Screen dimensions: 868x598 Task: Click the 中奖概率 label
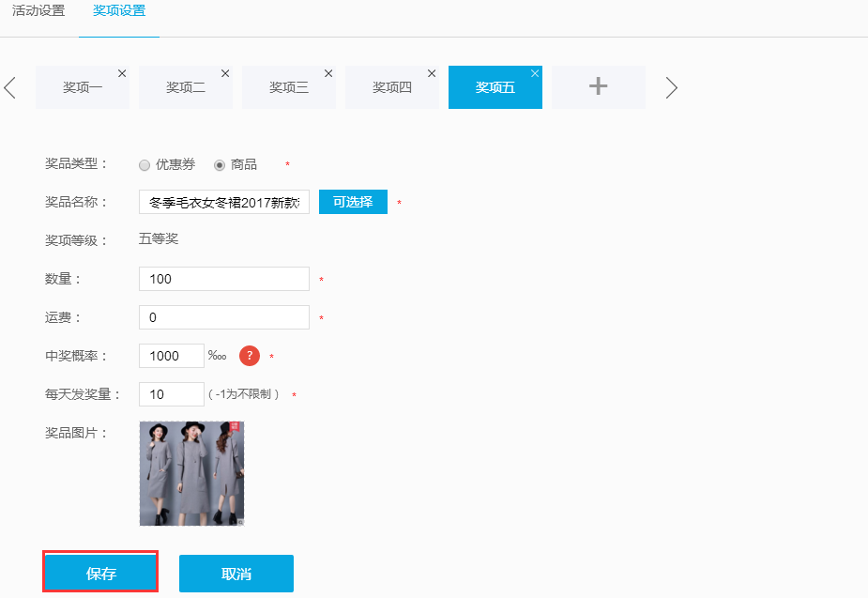76,356
